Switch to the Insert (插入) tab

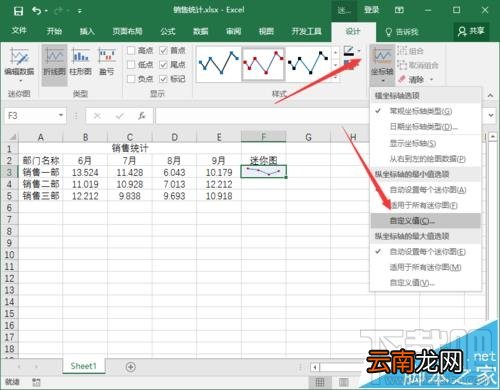[87, 31]
